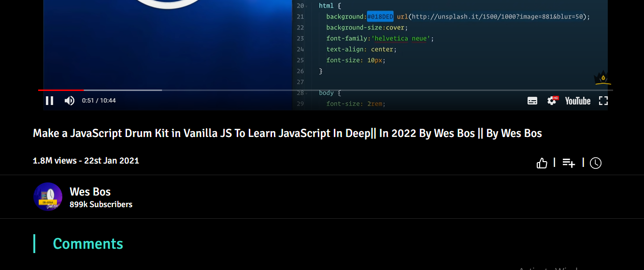This screenshot has width=644, height=270.
Task: Open the Wes Bos channel name
Action: (x=90, y=192)
